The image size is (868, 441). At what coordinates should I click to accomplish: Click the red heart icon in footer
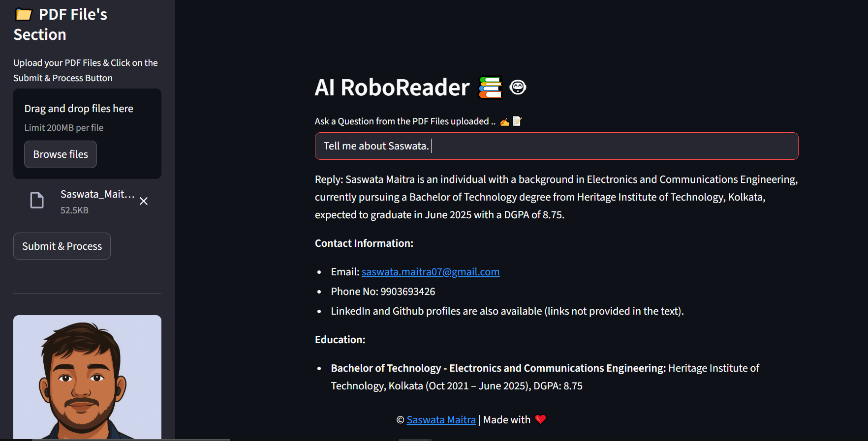pyautogui.click(x=540, y=419)
